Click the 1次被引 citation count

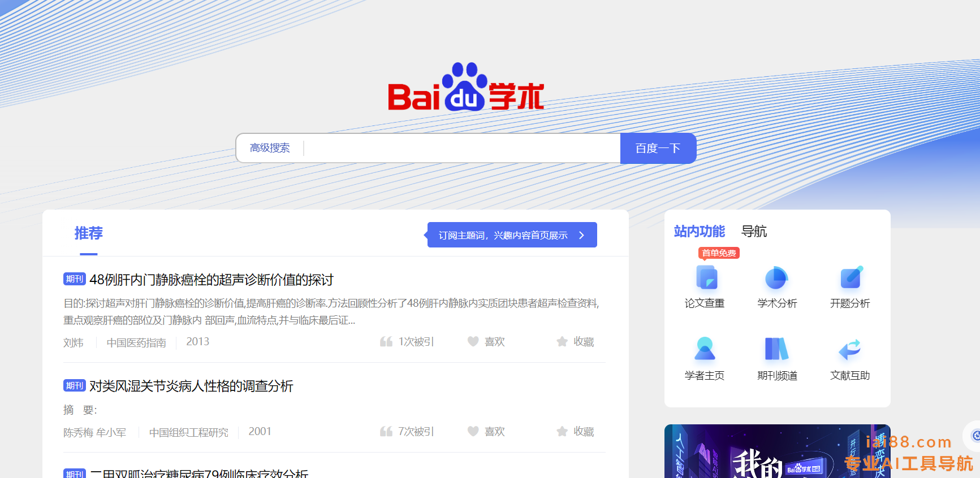point(416,341)
